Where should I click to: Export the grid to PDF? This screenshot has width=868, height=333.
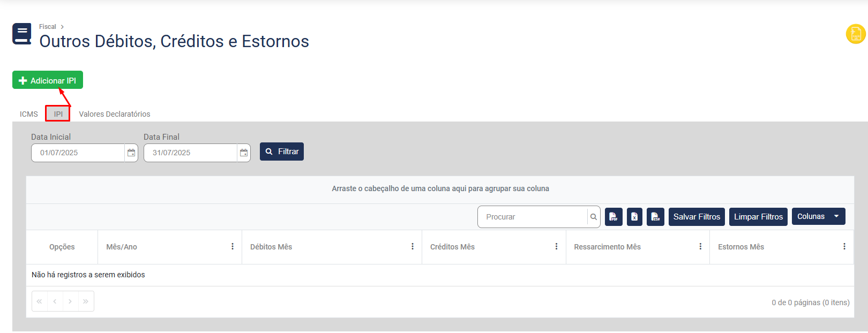coord(613,217)
